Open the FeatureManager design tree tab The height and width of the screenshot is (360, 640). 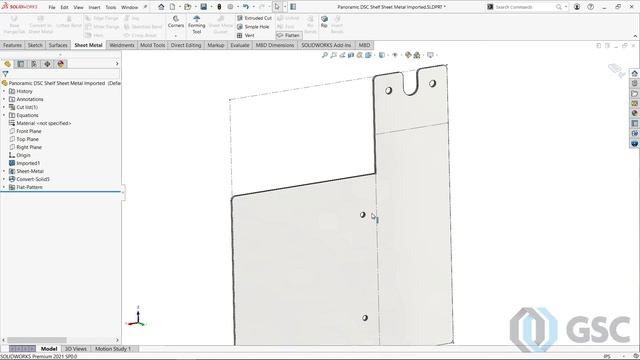(7, 64)
